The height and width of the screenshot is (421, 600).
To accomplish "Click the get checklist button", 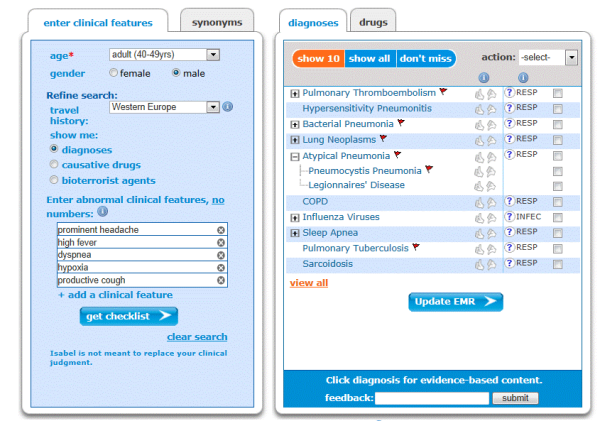I will 129,316.
